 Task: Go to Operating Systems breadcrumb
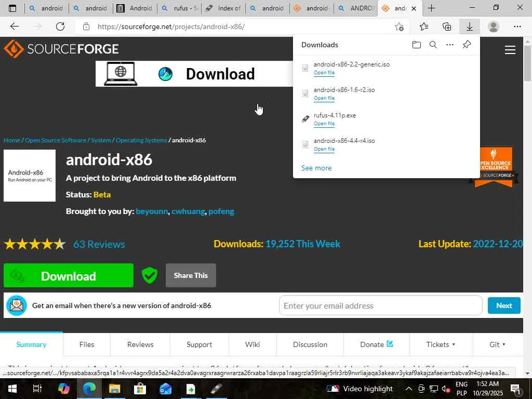pos(141,140)
